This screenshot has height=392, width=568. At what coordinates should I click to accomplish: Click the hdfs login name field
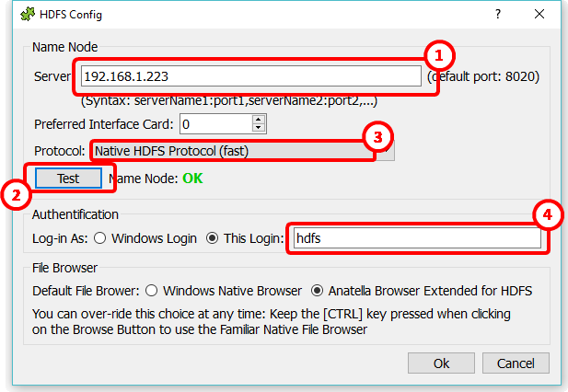point(417,238)
